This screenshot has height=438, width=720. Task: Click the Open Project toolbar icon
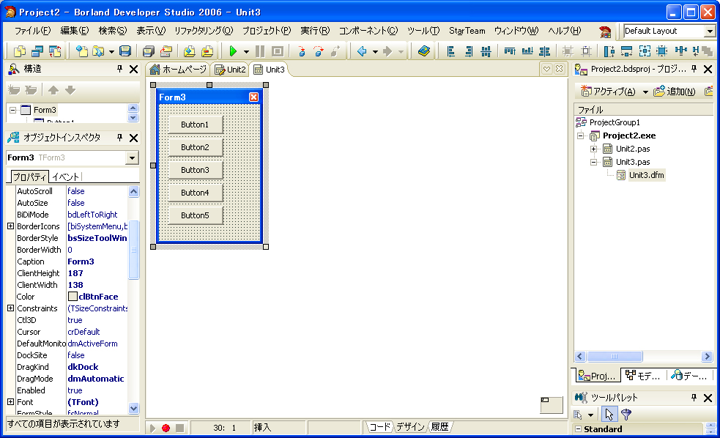(166, 51)
